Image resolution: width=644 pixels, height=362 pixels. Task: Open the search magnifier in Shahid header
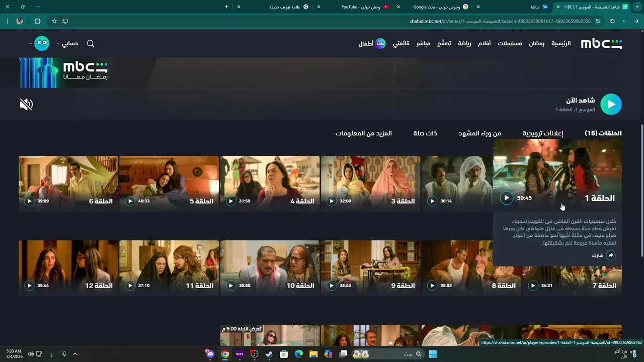point(91,44)
